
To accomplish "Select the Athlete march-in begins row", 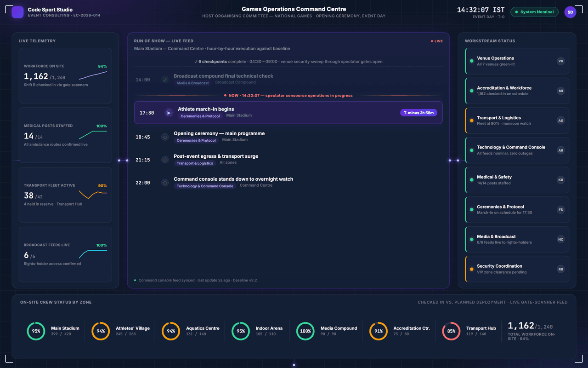I will (x=288, y=113).
